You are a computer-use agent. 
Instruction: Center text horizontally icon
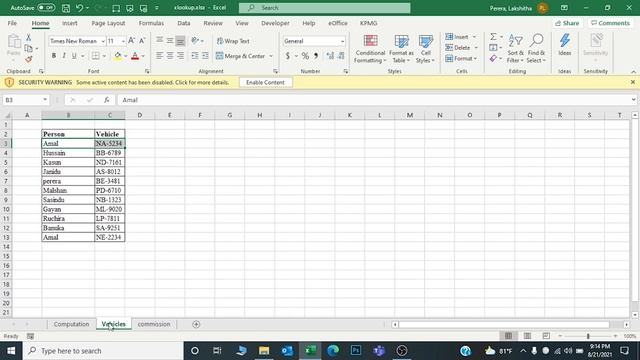170,56
